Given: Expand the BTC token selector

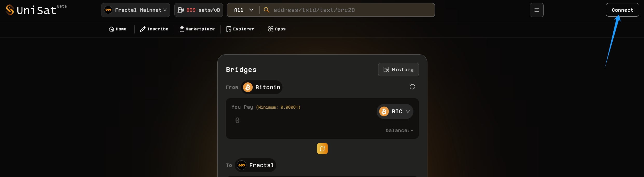Looking at the screenshot, I should (395, 112).
